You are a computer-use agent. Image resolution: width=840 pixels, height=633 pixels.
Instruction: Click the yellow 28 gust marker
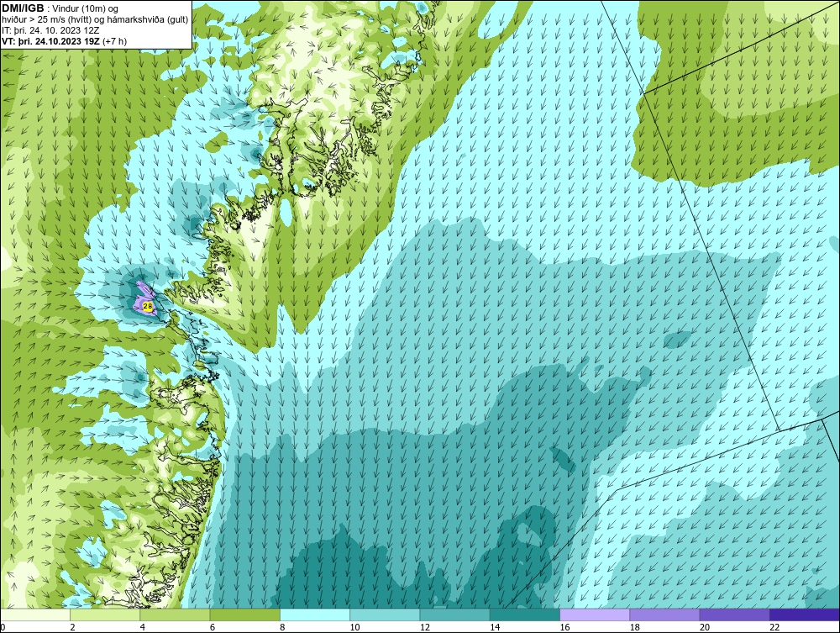tap(148, 306)
